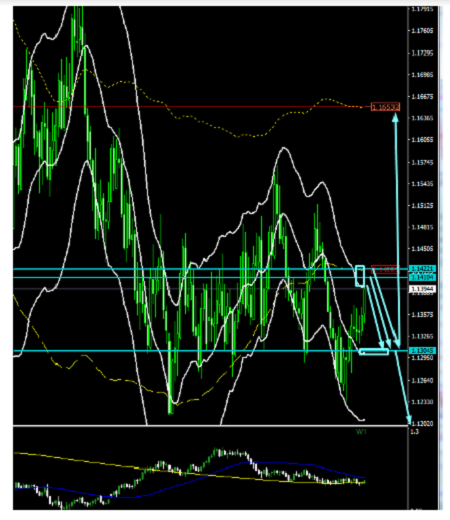Click the 1.15745 price scale label
This screenshot has width=450, height=520.
(x=422, y=162)
